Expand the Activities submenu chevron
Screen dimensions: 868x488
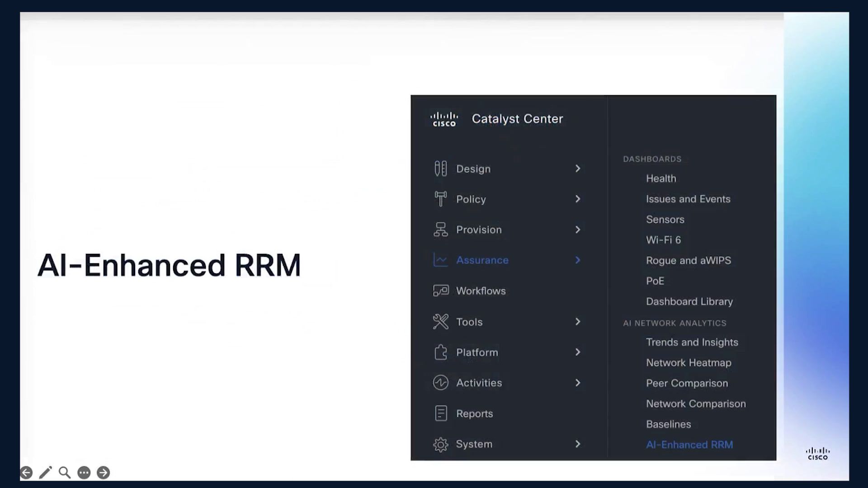(x=578, y=383)
